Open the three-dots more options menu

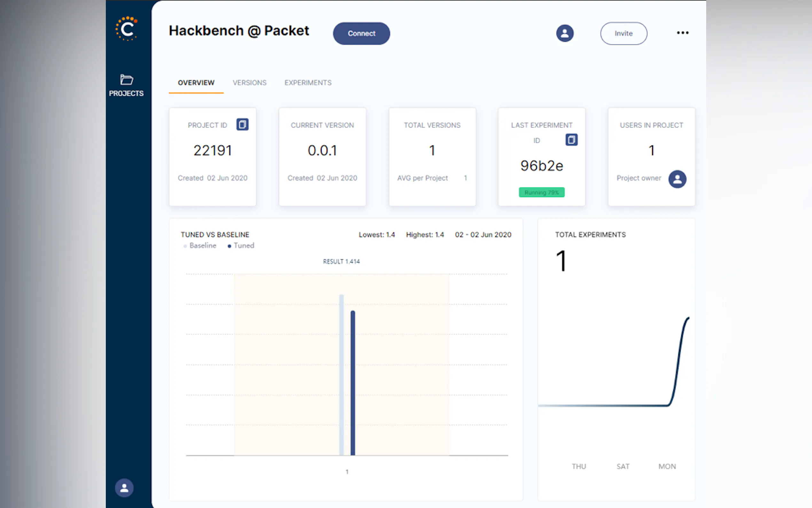click(x=683, y=33)
